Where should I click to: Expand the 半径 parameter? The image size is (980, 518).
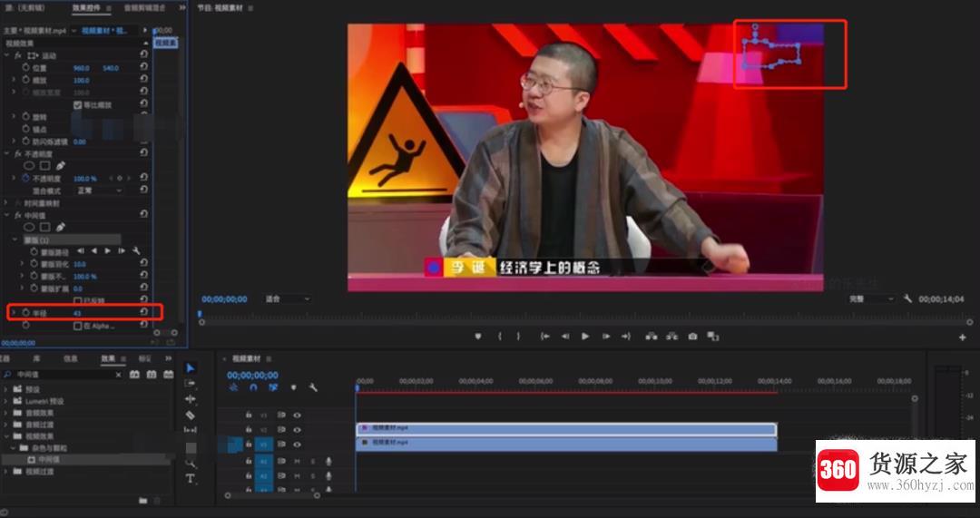(x=14, y=312)
